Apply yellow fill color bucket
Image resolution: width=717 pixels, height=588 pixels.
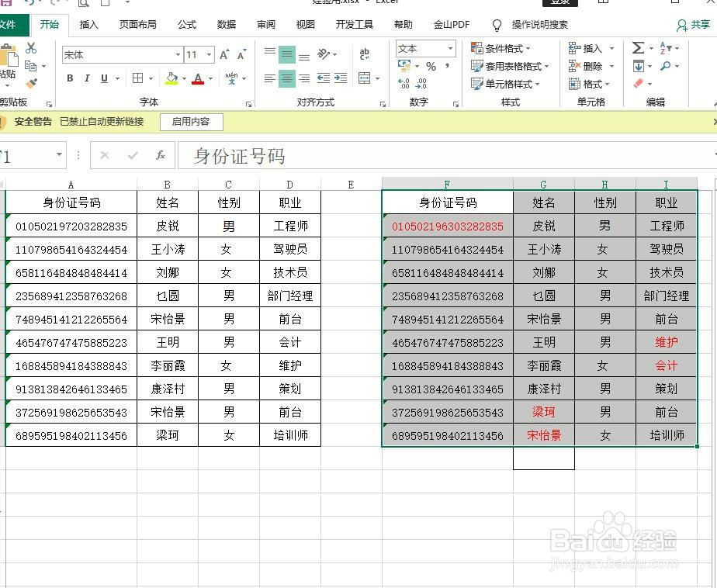(x=171, y=78)
